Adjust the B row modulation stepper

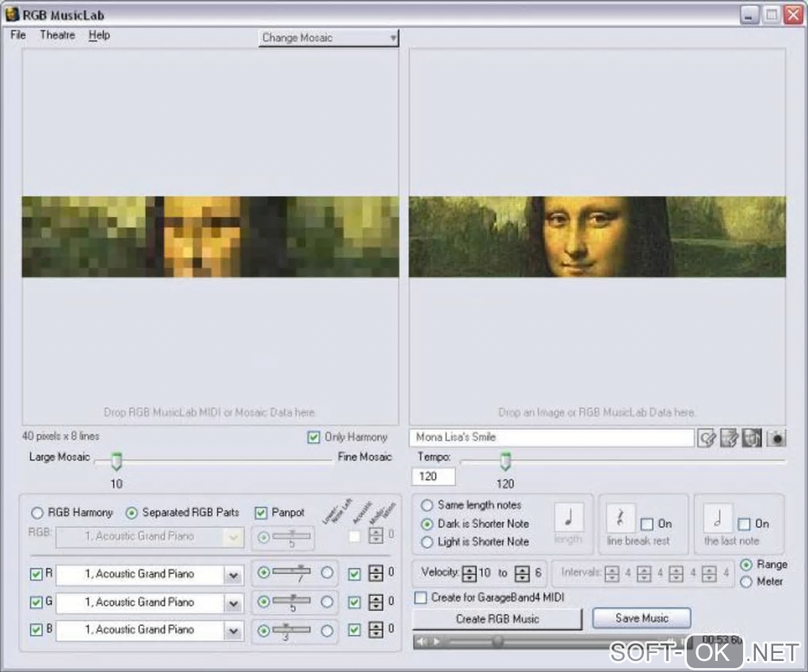point(376,630)
